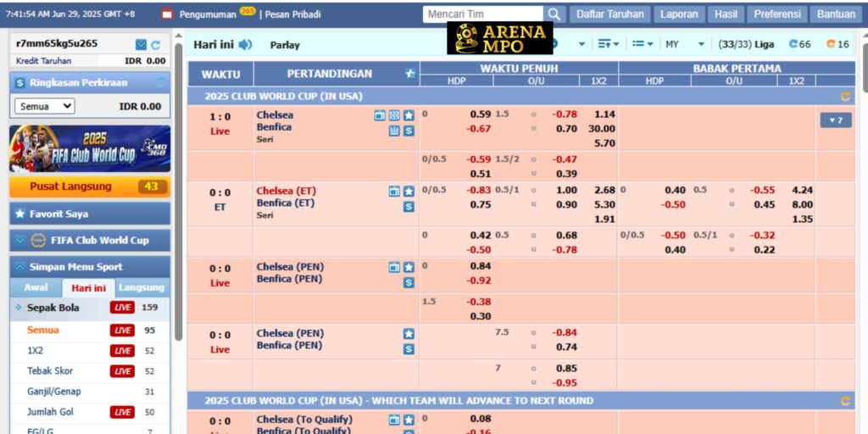Image resolution: width=868 pixels, height=434 pixels.
Task: Open the envelope message icon beside username
Action: 142,45
